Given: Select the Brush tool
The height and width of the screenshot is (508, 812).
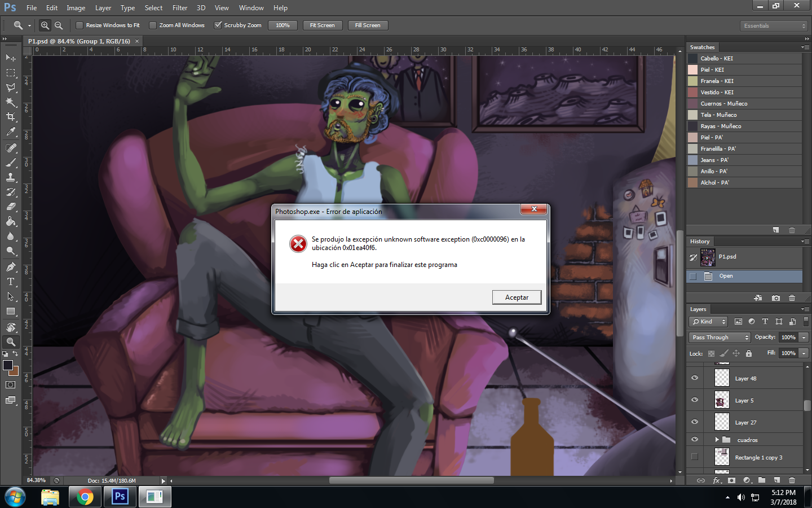Looking at the screenshot, I should point(11,163).
